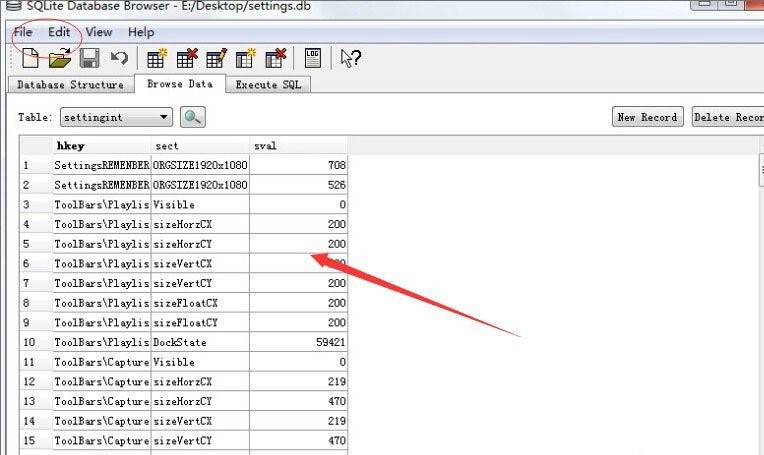764x455 pixels.
Task: Switch to the Database Structure tab
Action: [70, 85]
